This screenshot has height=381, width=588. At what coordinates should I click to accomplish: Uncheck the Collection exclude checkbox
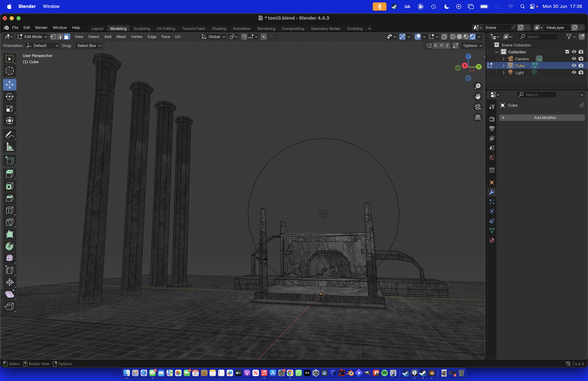[567, 52]
